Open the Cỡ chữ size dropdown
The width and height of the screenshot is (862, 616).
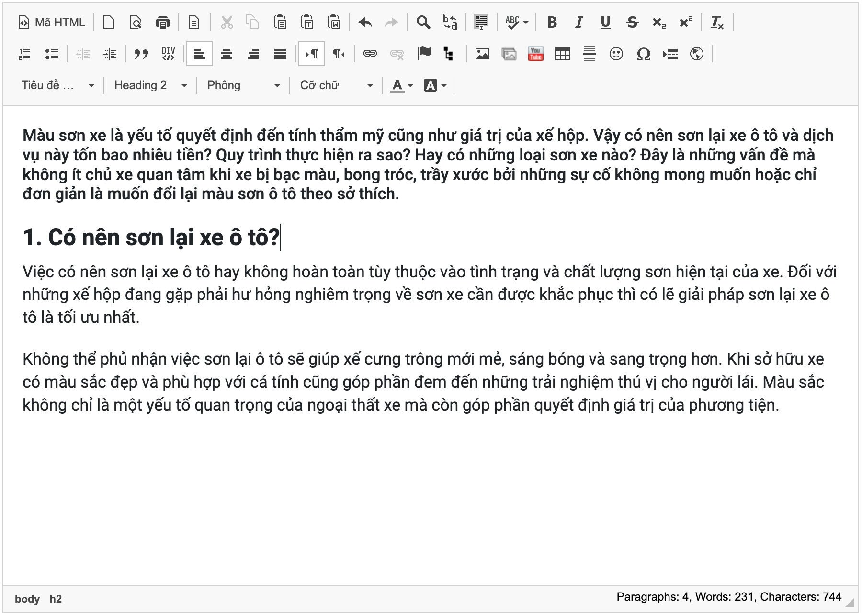[x=336, y=85]
